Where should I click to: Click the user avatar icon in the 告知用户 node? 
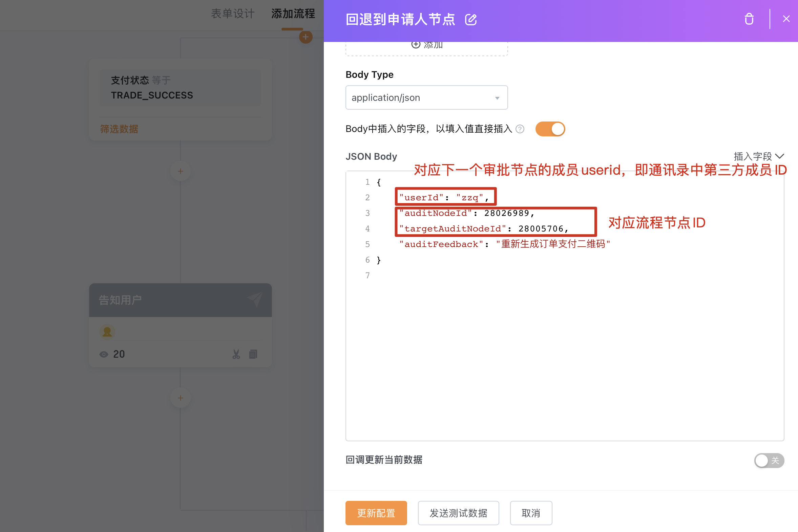click(x=107, y=331)
